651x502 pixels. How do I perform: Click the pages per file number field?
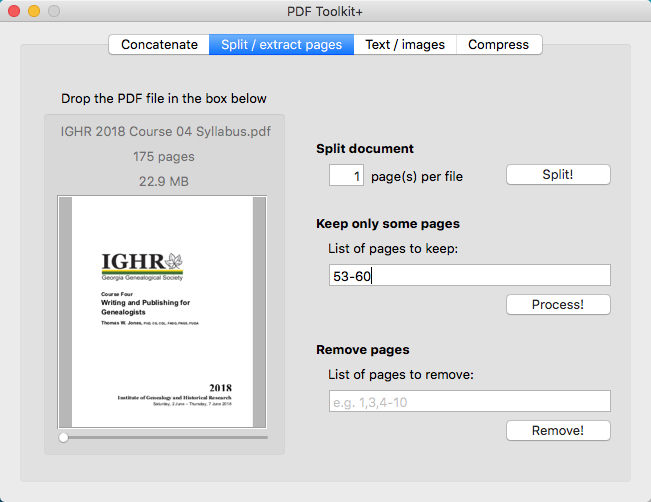[346, 176]
